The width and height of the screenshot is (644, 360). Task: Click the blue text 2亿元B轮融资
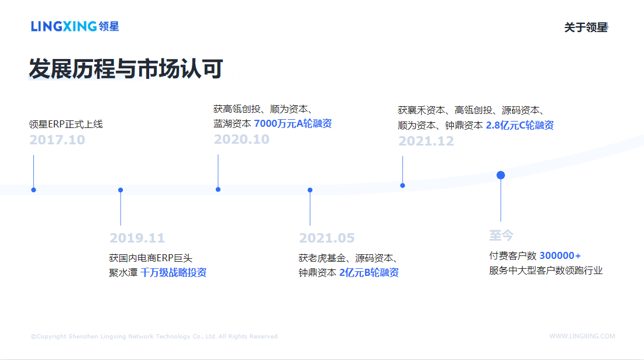(x=369, y=272)
